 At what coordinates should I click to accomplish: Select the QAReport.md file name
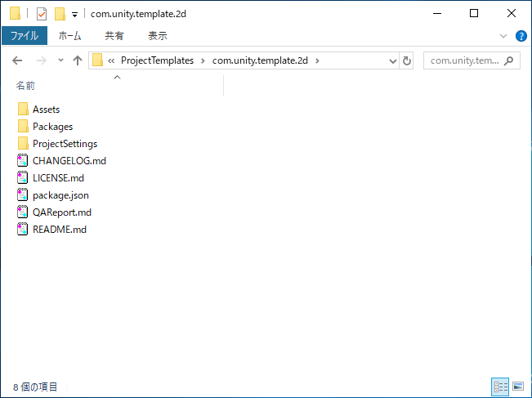coord(62,212)
